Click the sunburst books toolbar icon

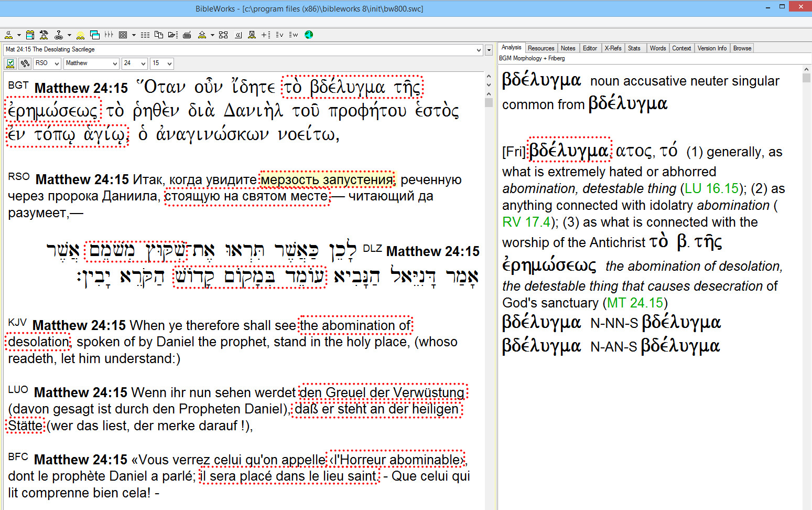pyautogui.click(x=80, y=35)
